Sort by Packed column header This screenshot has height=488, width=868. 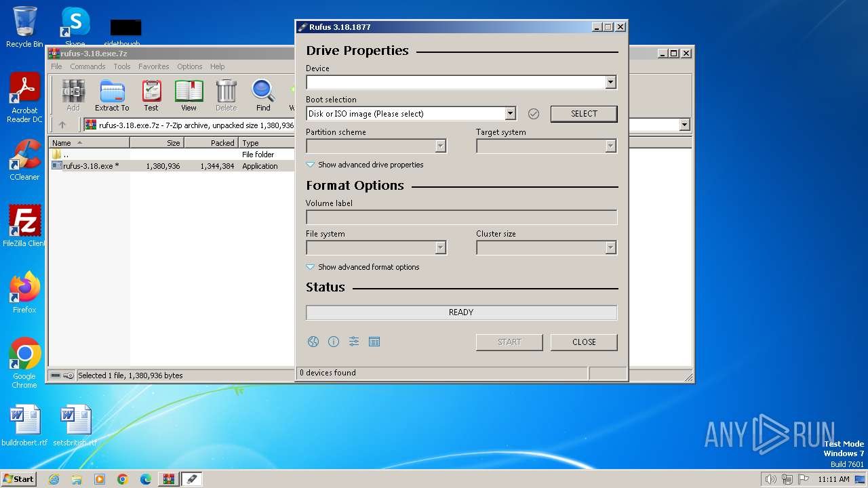click(211, 143)
